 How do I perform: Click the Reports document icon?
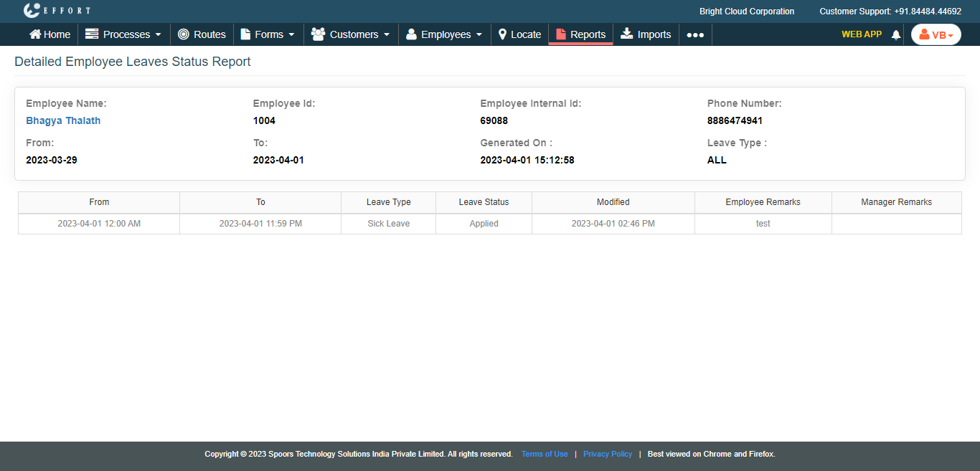coord(561,34)
